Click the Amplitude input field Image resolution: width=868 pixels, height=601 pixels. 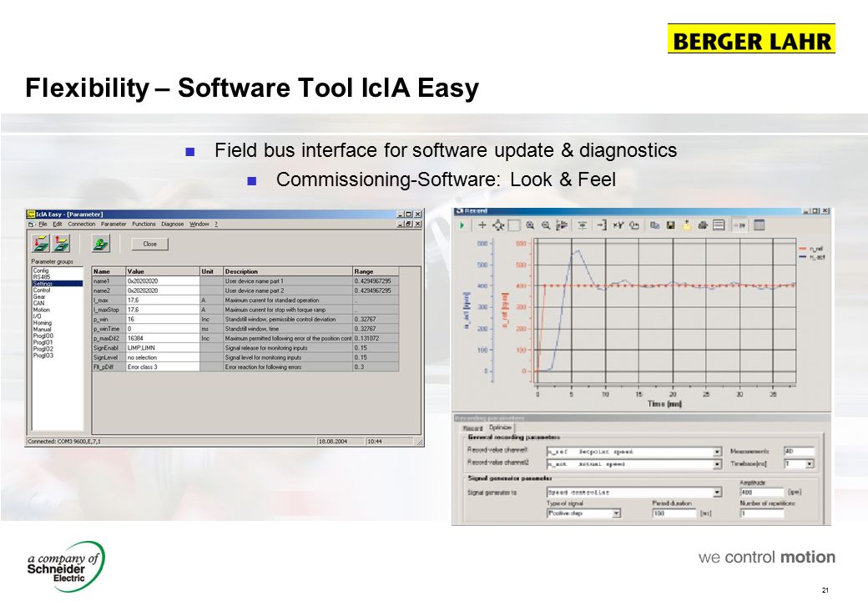click(x=762, y=492)
